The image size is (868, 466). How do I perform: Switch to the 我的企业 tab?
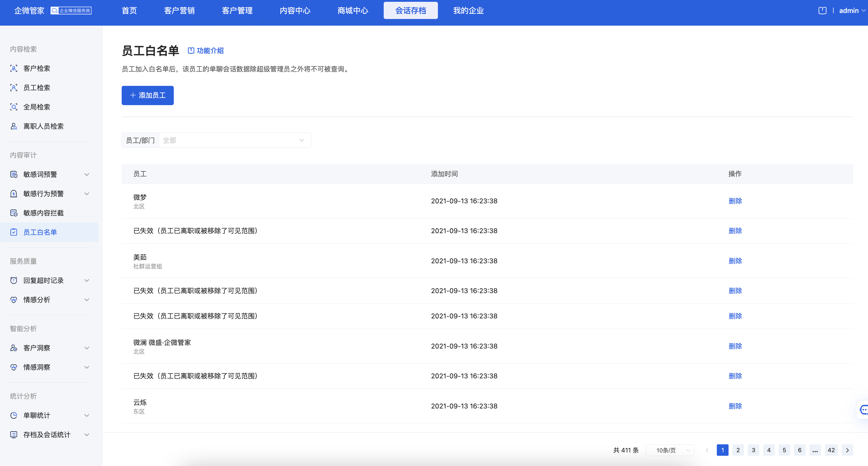click(x=468, y=11)
